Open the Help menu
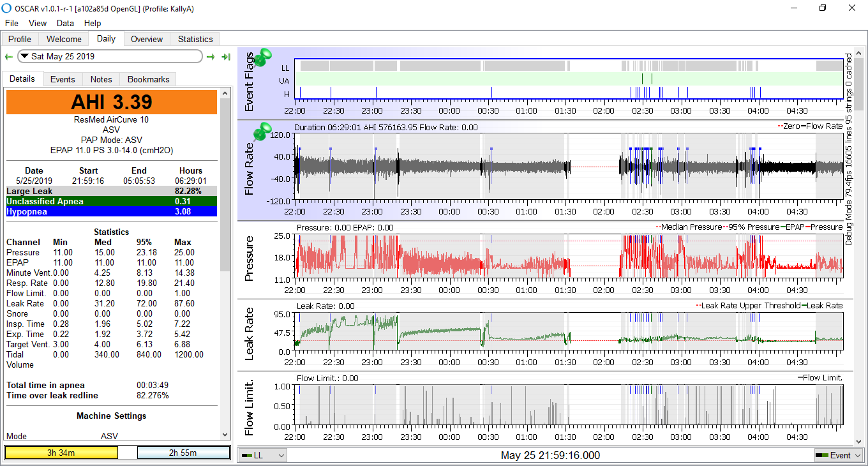The width and height of the screenshot is (868, 466). 93,23
